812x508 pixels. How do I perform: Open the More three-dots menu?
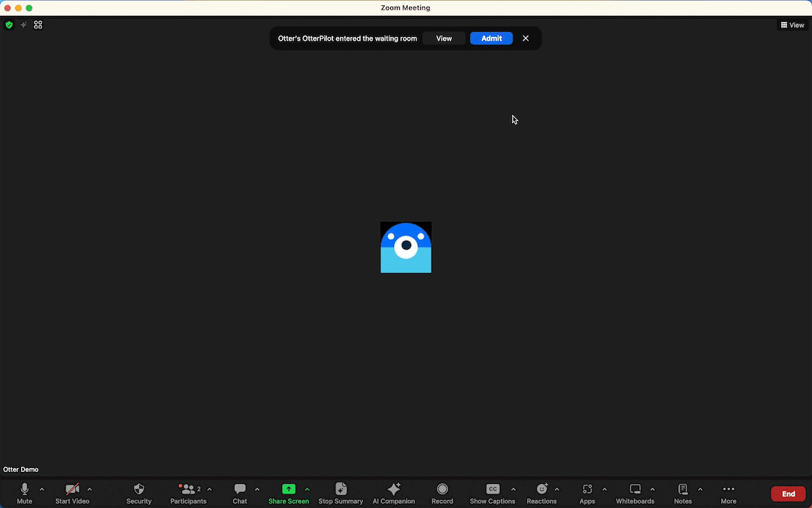tap(729, 494)
